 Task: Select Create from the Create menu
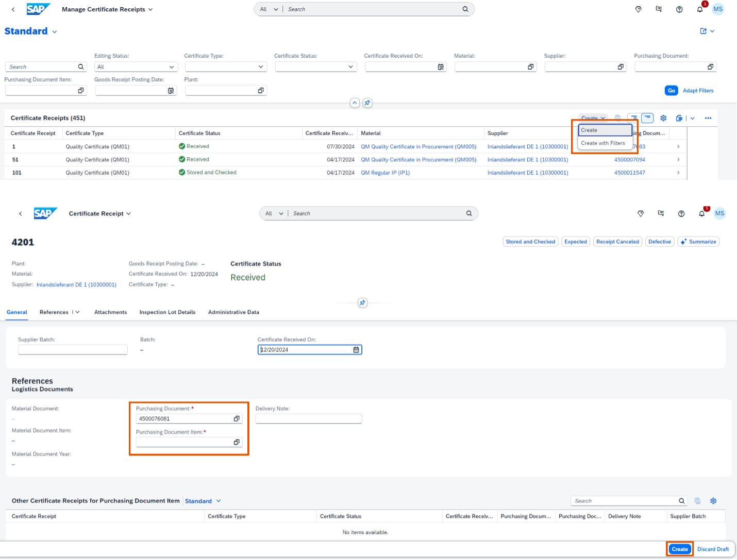point(606,130)
